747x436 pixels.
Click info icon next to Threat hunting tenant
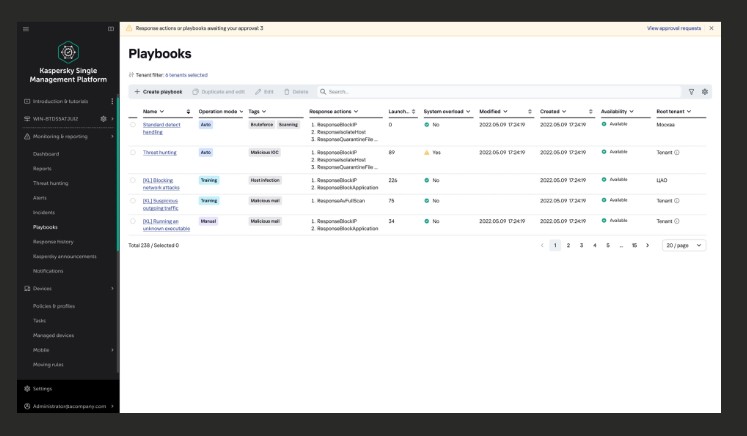tap(678, 152)
